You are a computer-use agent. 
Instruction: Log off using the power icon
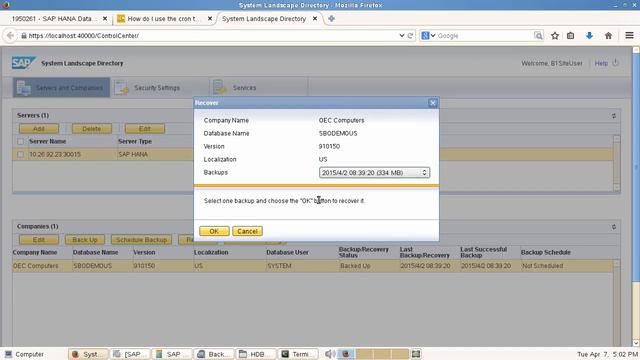coord(616,63)
